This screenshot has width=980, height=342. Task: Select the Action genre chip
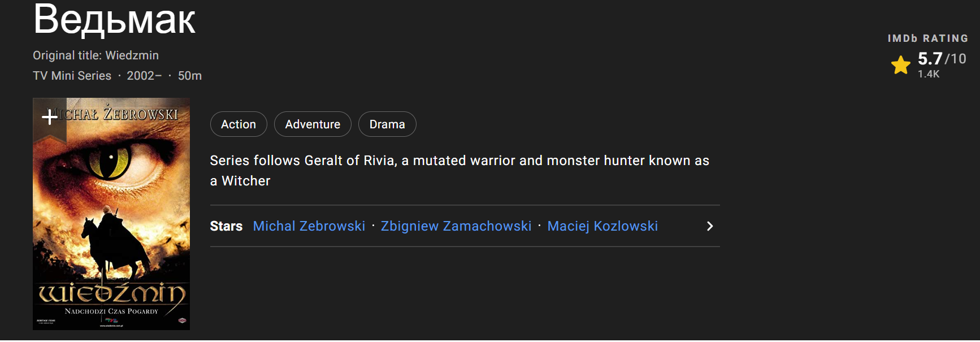point(239,124)
